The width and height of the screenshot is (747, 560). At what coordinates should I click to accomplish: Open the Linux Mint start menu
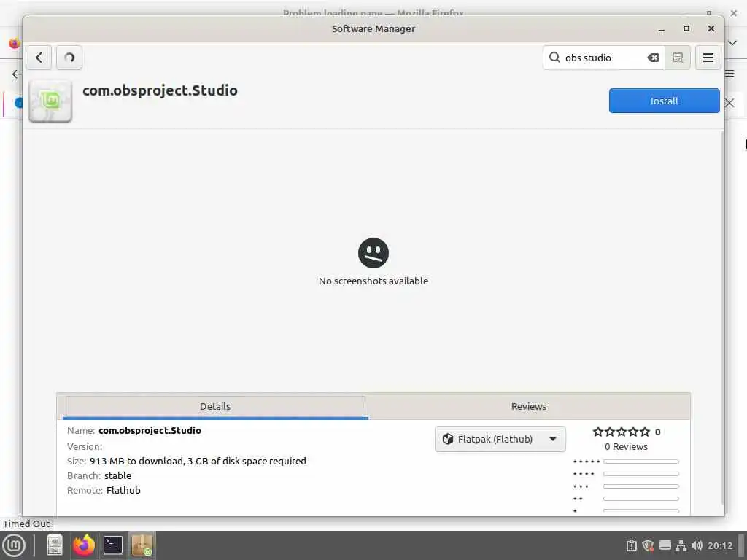pos(14,545)
